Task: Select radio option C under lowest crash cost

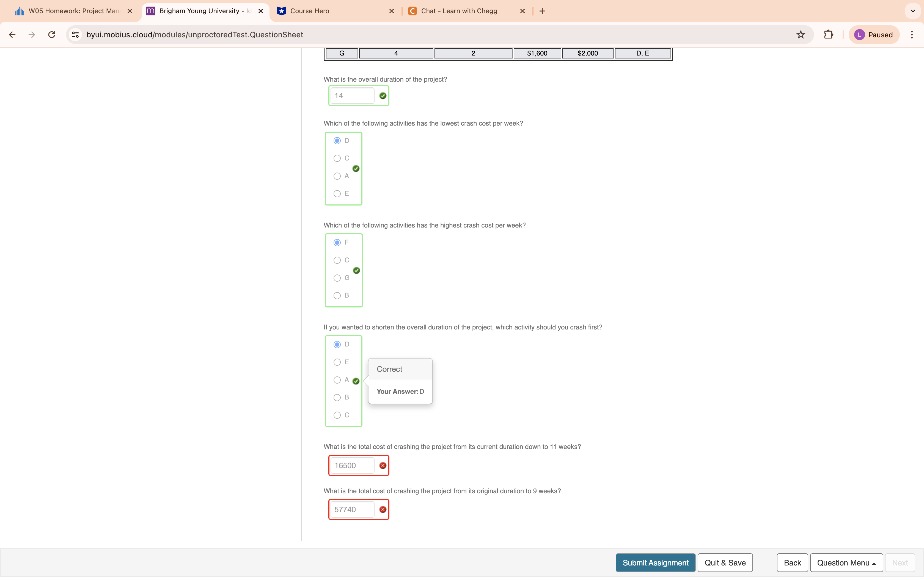Action: (337, 158)
